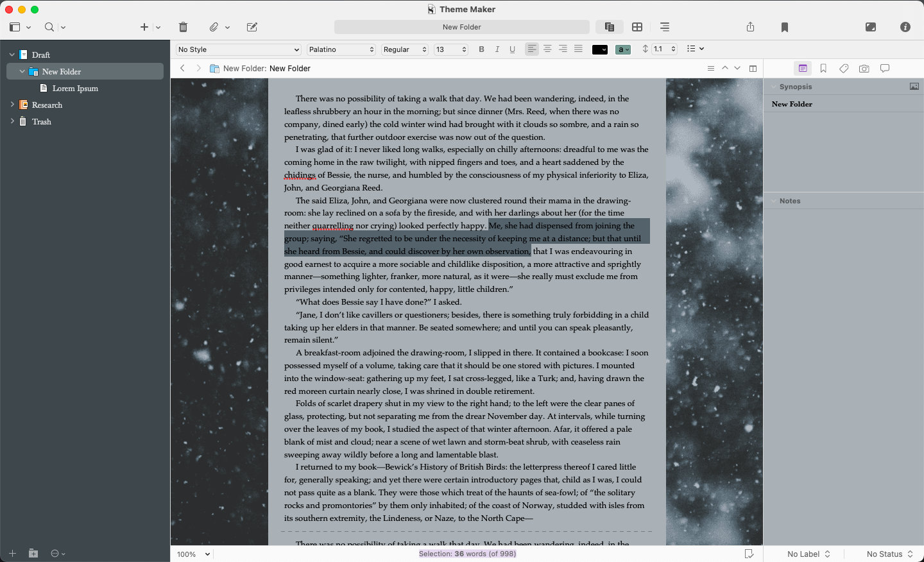Justify the text alignment
Viewport: 924px width, 562px height.
[x=578, y=49]
